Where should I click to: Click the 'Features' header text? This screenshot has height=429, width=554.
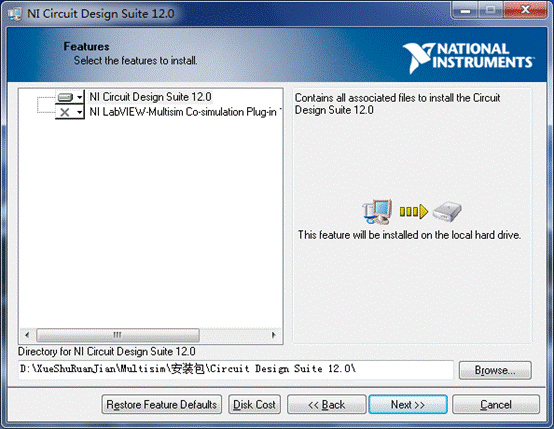pyautogui.click(x=87, y=47)
